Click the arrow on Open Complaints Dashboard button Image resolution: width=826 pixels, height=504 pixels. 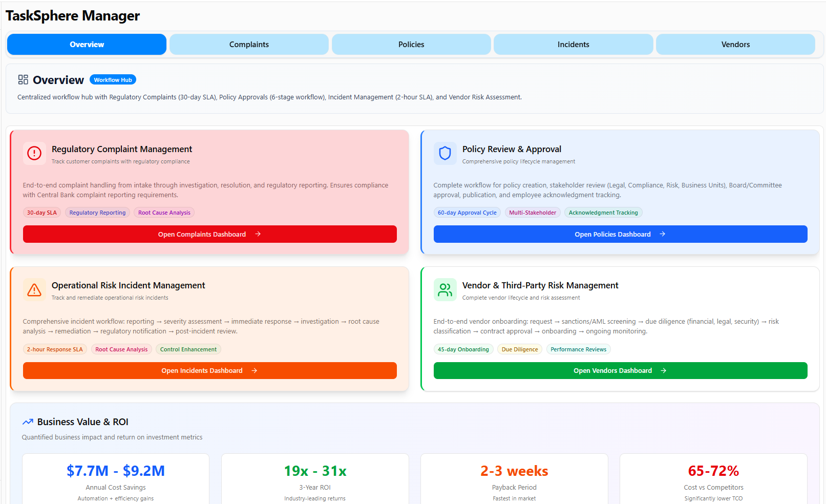coord(258,234)
